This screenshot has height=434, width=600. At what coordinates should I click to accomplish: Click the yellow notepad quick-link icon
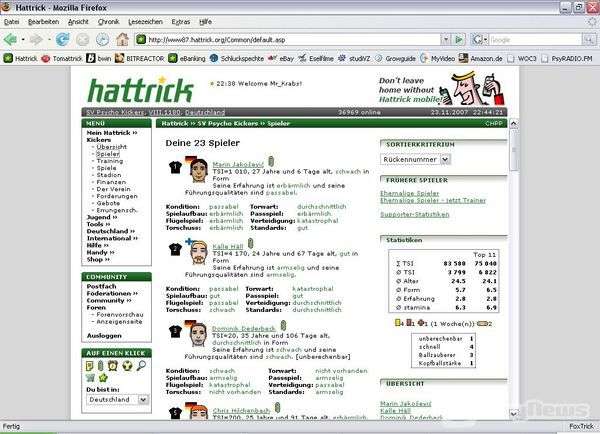tap(89, 366)
